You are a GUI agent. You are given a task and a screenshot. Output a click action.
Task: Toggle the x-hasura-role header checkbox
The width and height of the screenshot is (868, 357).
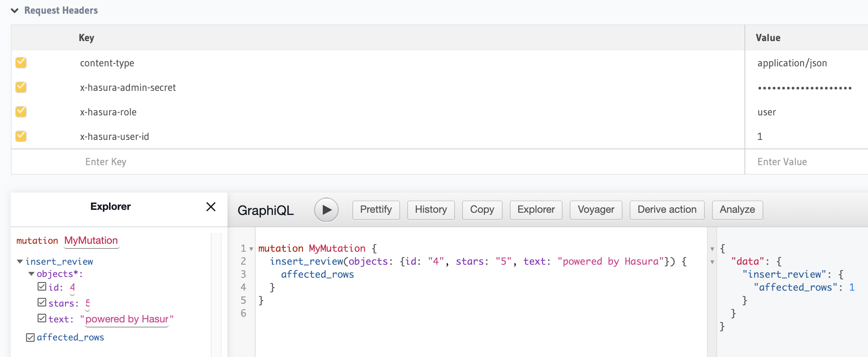(21, 112)
